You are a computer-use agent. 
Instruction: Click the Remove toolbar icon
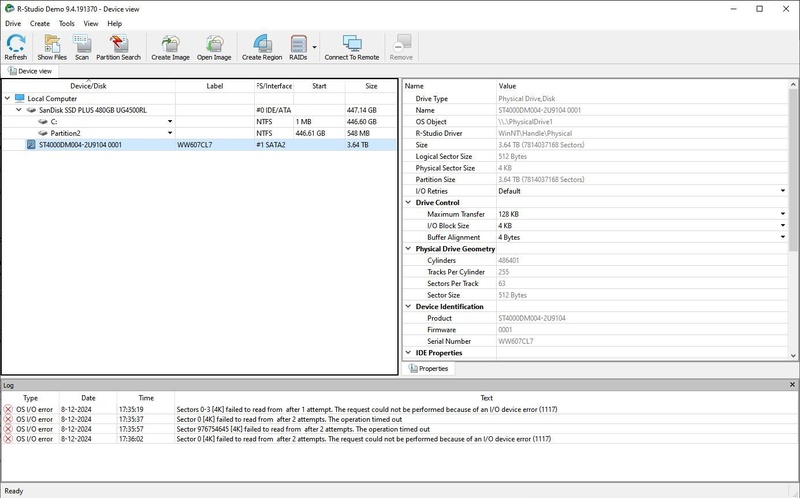coord(401,47)
